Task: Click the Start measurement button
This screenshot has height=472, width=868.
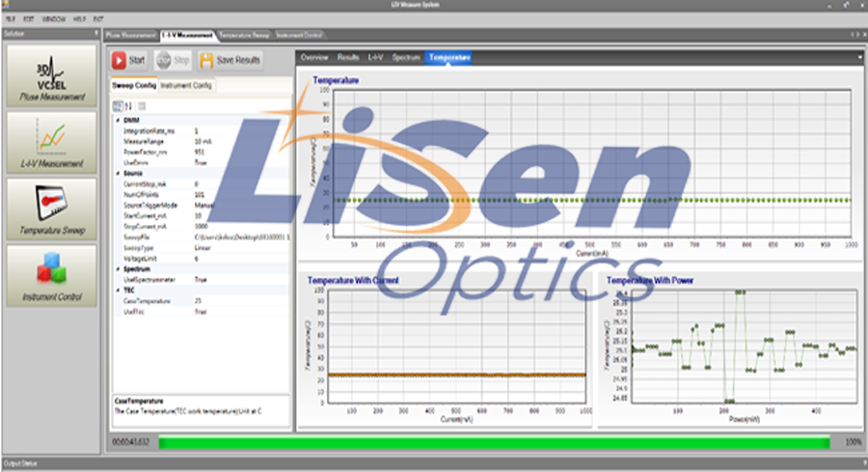Action: 128,61
